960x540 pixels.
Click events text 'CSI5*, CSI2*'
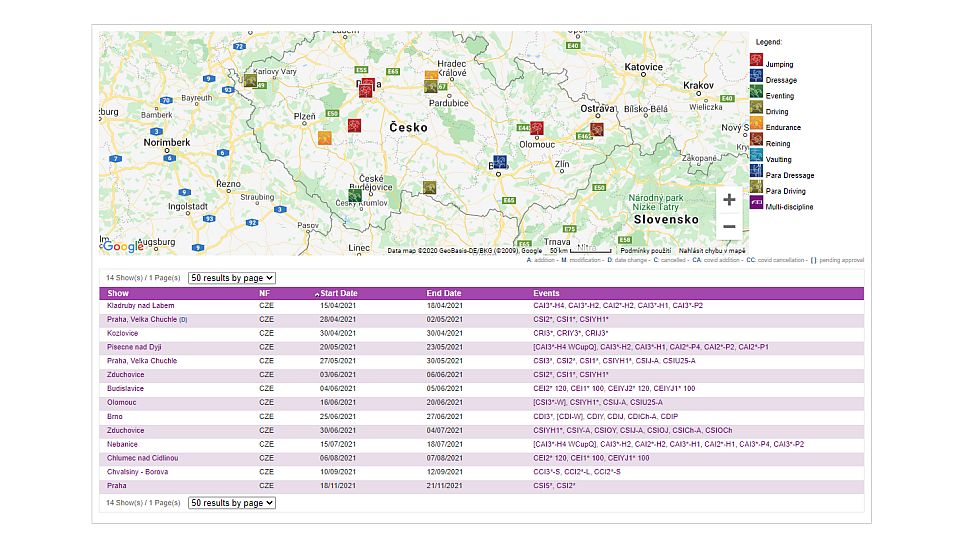coord(554,486)
